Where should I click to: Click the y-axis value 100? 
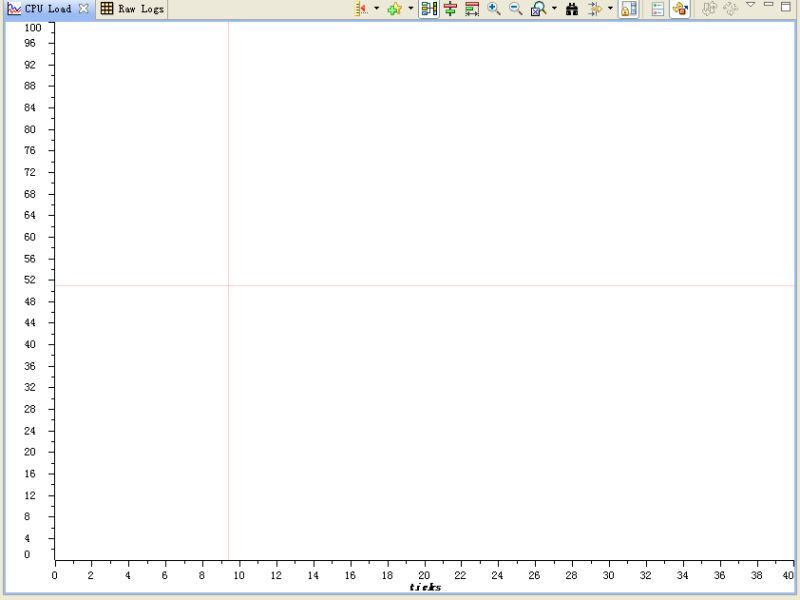(x=33, y=28)
